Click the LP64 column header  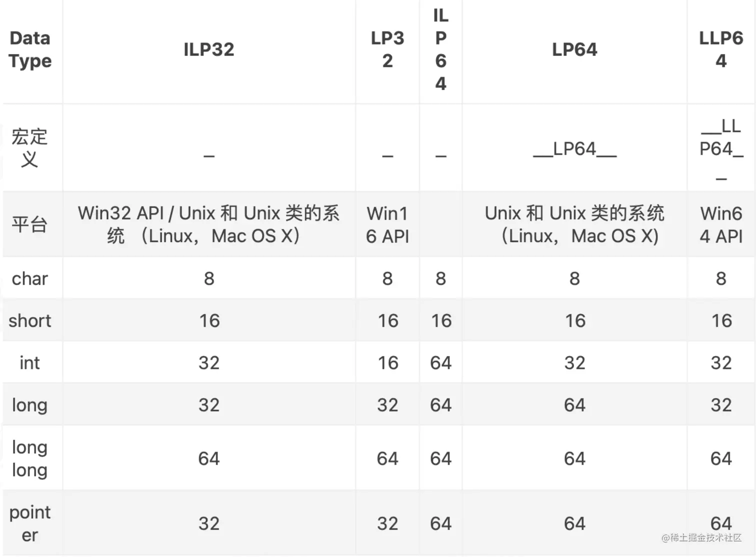[574, 49]
